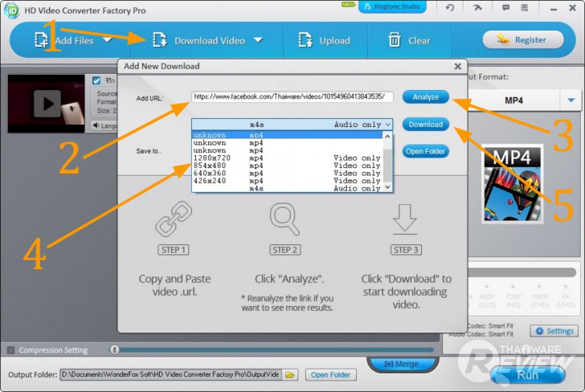
Task: Toggle the video item checkbox
Action: point(96,80)
